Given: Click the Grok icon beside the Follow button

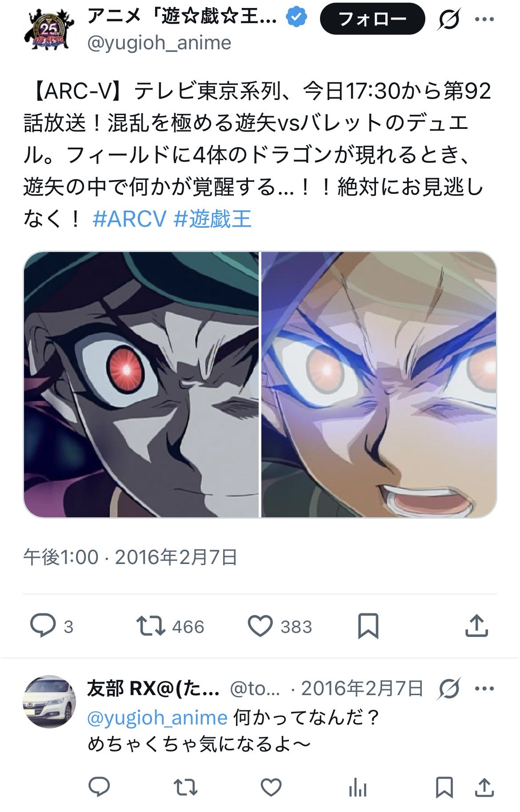Looking at the screenshot, I should (x=448, y=19).
